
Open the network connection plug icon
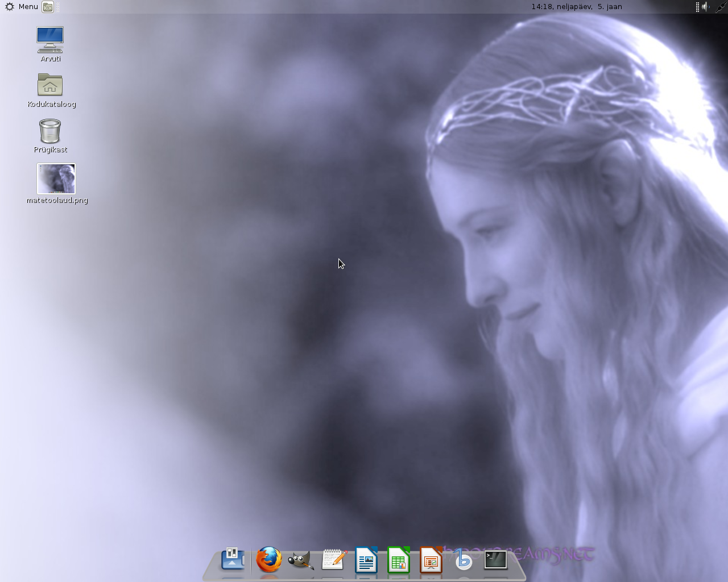coord(721,7)
